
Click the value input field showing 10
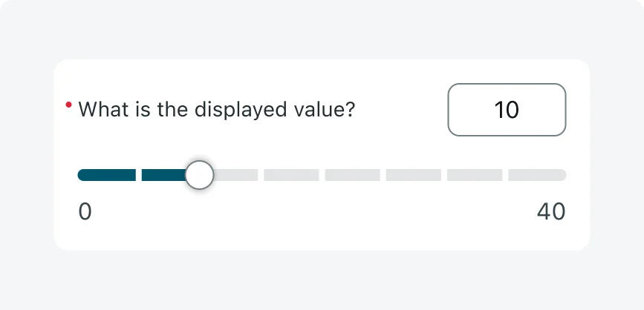pos(507,110)
